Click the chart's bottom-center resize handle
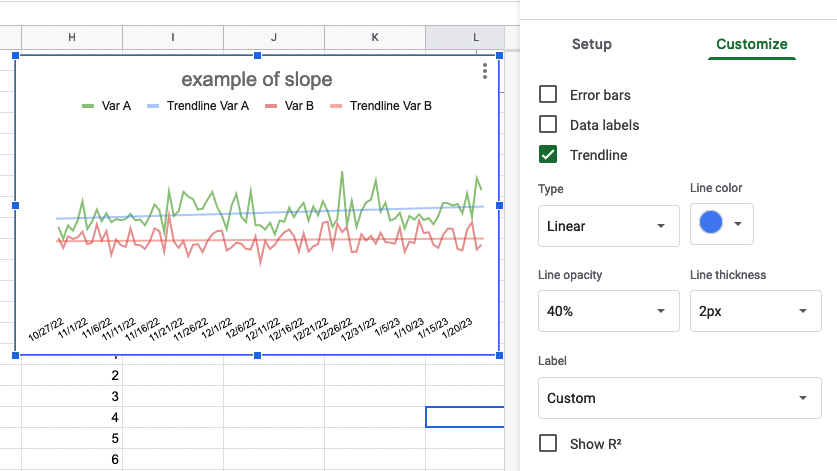 (x=257, y=355)
